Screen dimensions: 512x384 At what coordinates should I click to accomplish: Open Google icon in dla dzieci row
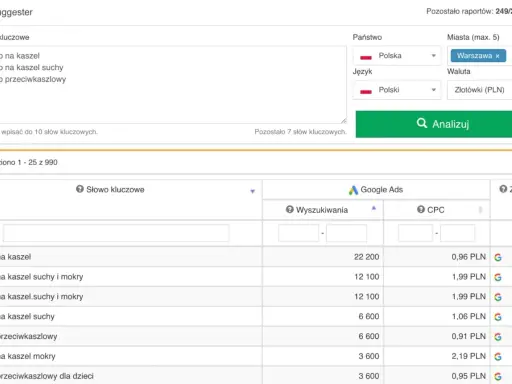click(x=498, y=376)
